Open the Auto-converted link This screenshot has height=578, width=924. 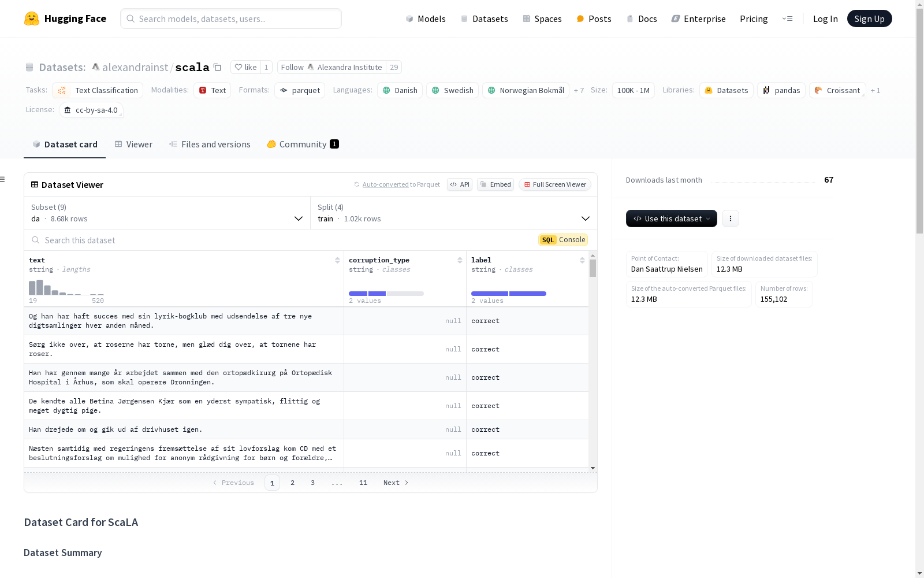click(x=385, y=184)
